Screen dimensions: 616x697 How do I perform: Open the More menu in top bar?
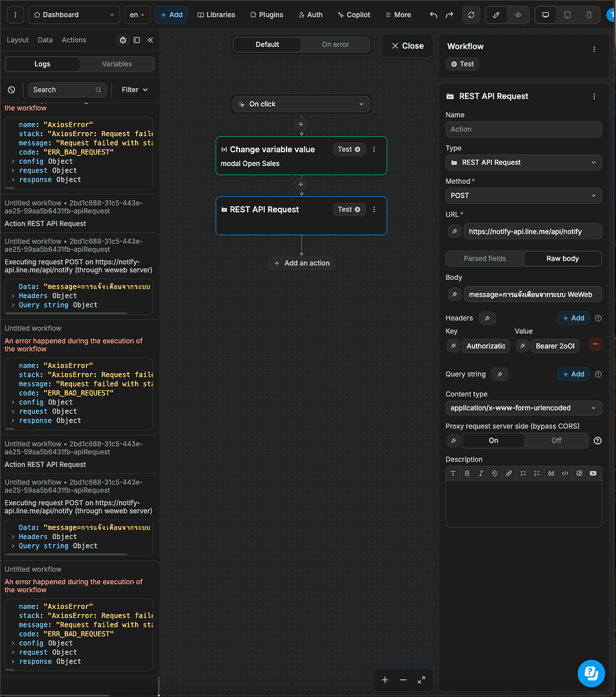397,14
